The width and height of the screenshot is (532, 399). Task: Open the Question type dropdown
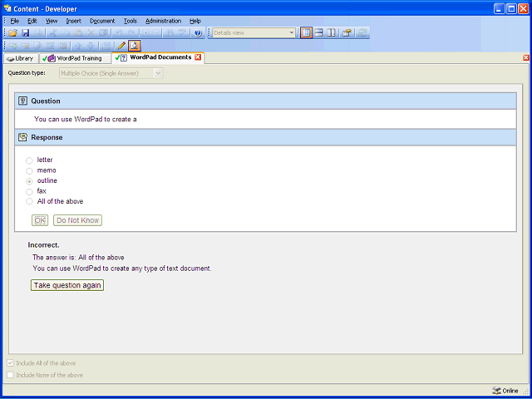click(x=158, y=73)
